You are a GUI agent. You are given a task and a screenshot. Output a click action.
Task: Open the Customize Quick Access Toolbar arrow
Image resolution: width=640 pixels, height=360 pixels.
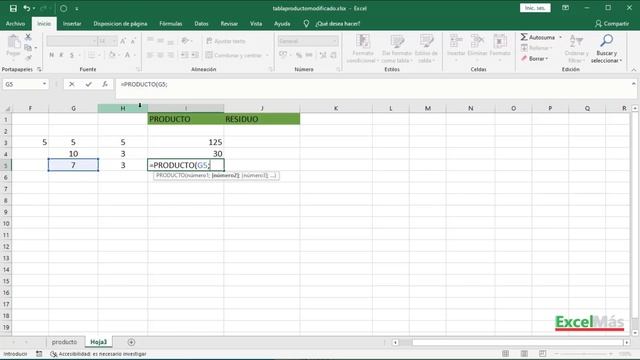click(x=77, y=9)
